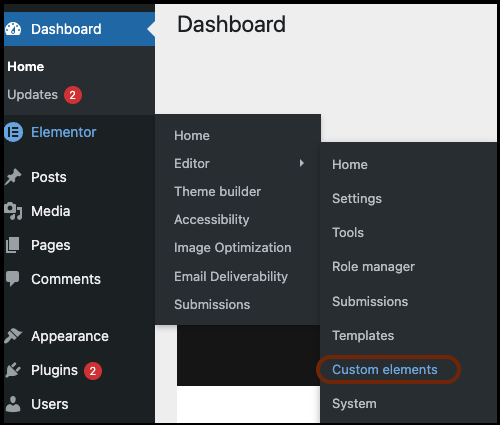Click the Users person icon

[x=13, y=404]
